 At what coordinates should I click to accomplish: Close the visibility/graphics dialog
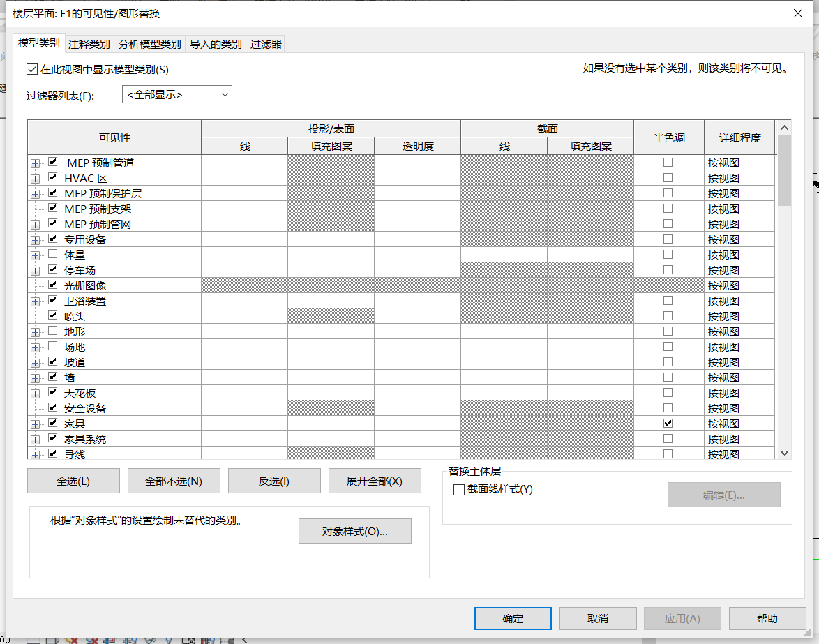pyautogui.click(x=797, y=13)
